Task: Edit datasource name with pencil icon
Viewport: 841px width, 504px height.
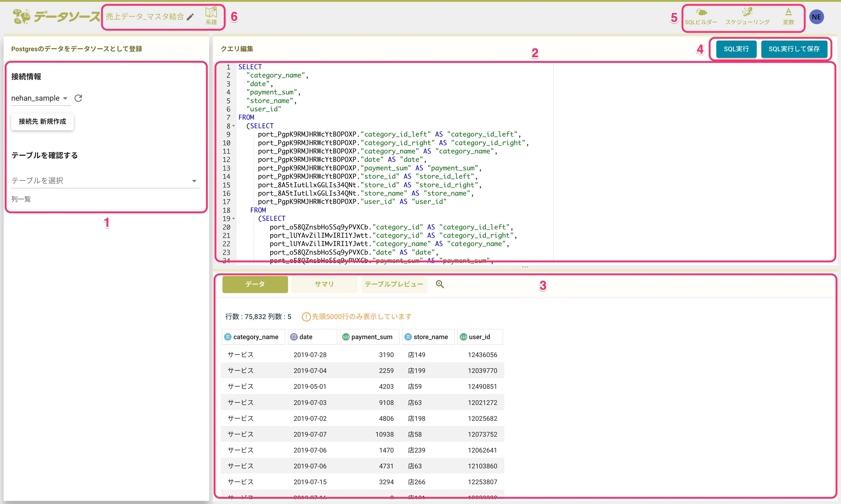Action: (190, 17)
